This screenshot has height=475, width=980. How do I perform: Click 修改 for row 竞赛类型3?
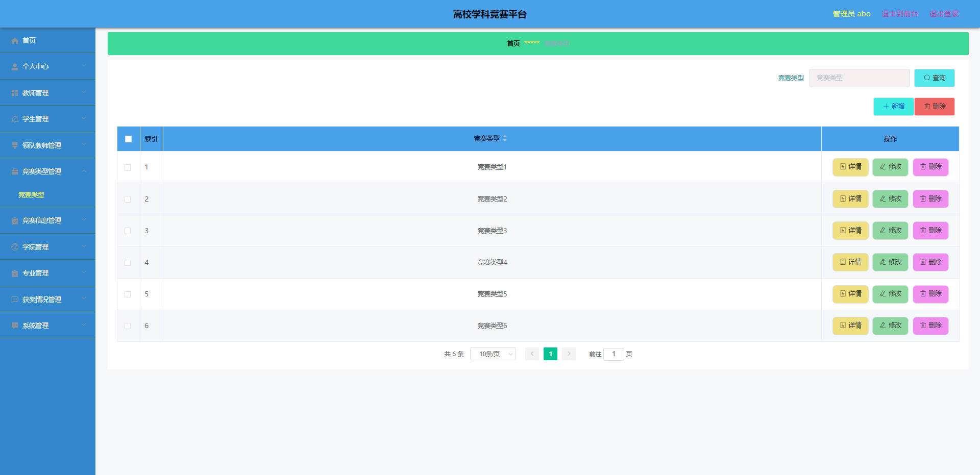click(890, 231)
